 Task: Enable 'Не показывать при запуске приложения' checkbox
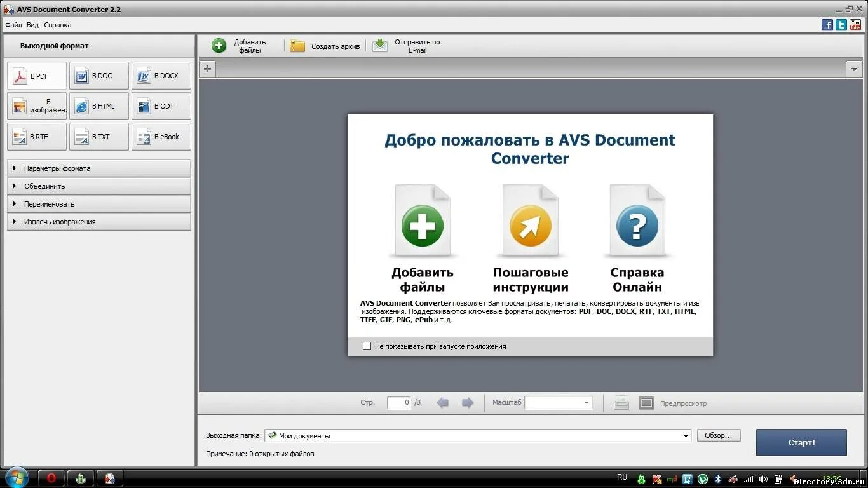coord(367,346)
